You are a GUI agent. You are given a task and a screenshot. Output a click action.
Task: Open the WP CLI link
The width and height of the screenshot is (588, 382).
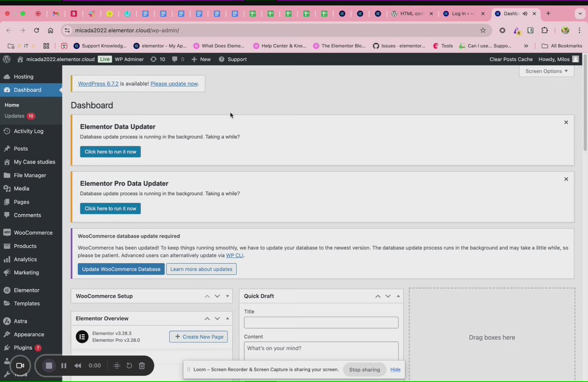235,255
